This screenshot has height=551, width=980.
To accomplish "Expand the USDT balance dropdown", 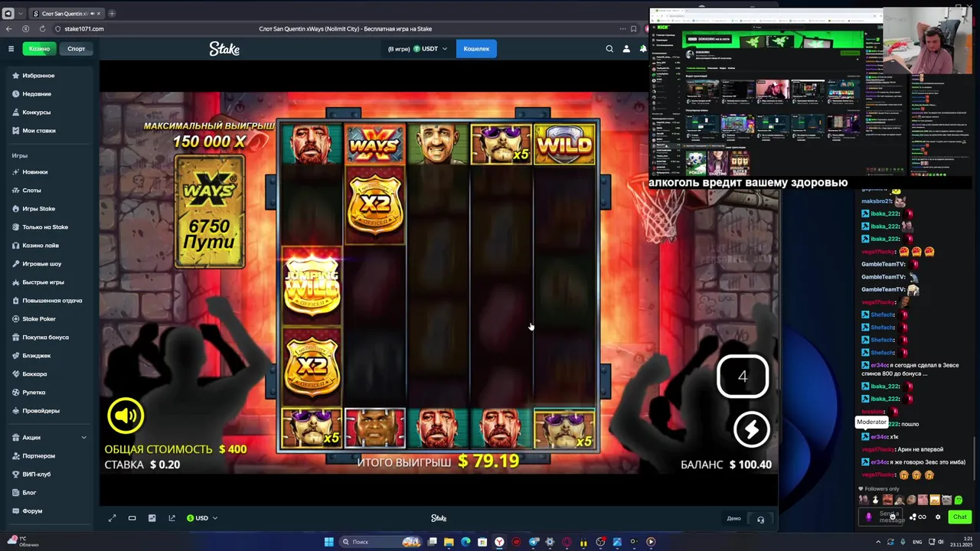I will click(x=430, y=49).
